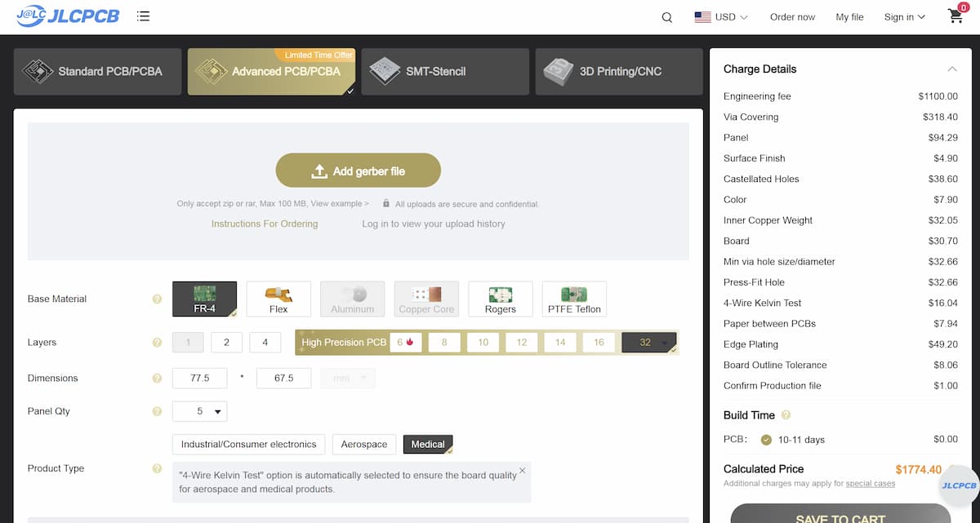Viewport: 980px width, 523px height.
Task: Open the shopping cart icon
Action: click(x=955, y=16)
